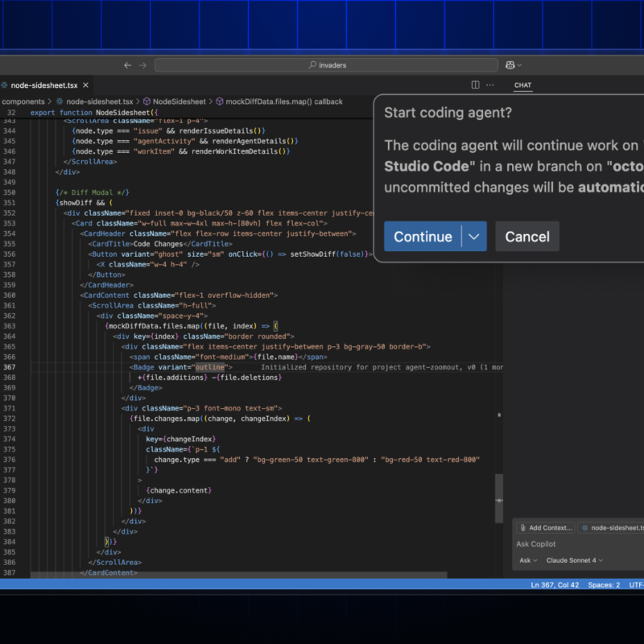Cancel the coding agent dialog
Viewport: 644px width, 644px height.
[x=527, y=237]
